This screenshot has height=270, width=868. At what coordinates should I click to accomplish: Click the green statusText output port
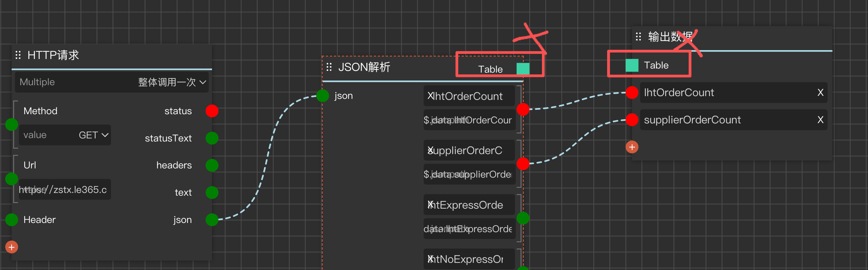[x=212, y=138]
